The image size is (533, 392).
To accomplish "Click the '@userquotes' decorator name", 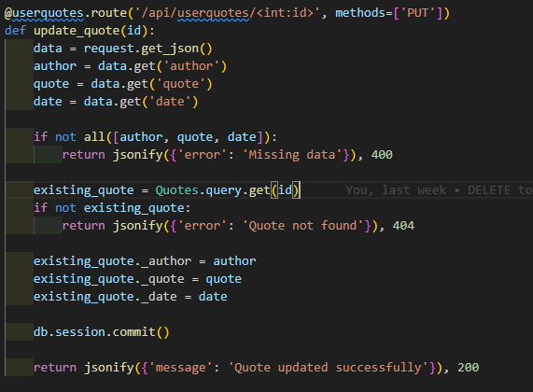I will 44,13.
